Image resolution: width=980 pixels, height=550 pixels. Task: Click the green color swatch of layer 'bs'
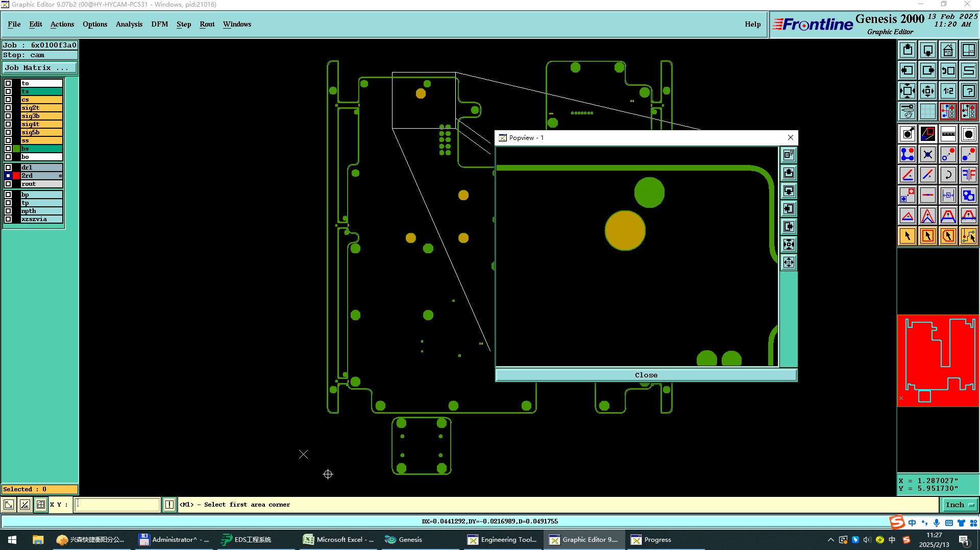tap(16, 149)
